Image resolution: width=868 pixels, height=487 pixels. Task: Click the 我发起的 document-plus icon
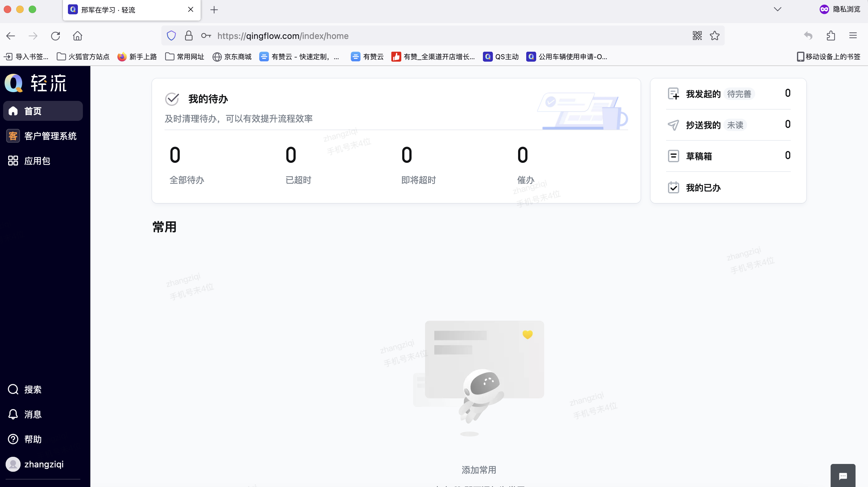click(673, 94)
